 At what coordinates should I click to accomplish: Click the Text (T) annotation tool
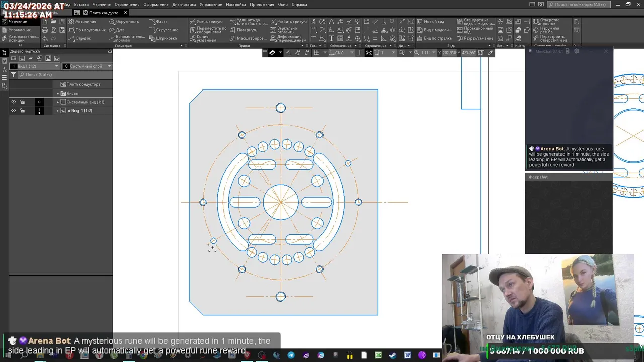tap(331, 38)
